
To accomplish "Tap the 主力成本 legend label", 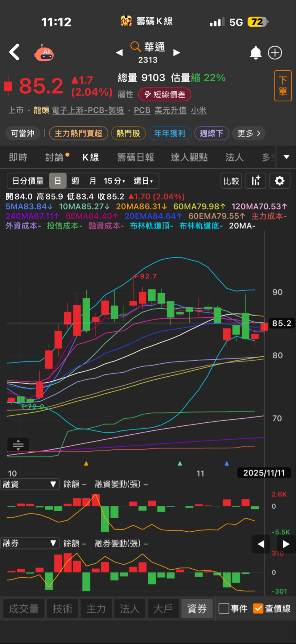I will point(269,216).
